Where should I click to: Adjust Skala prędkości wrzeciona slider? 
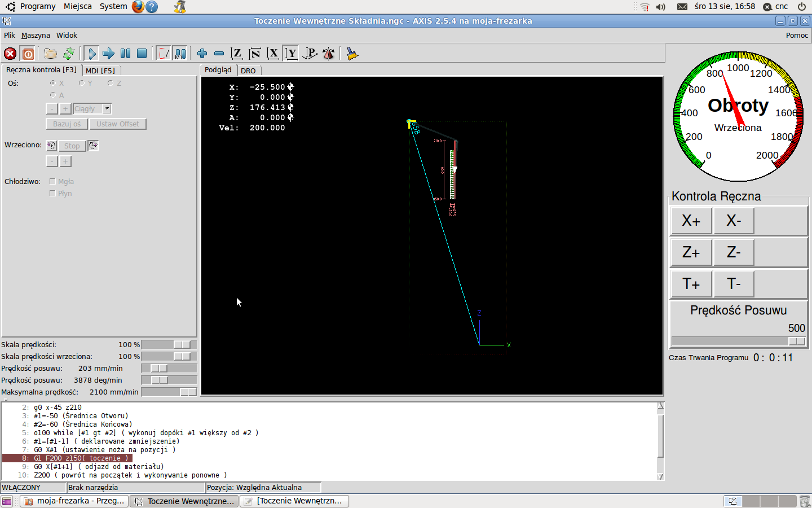pos(169,356)
